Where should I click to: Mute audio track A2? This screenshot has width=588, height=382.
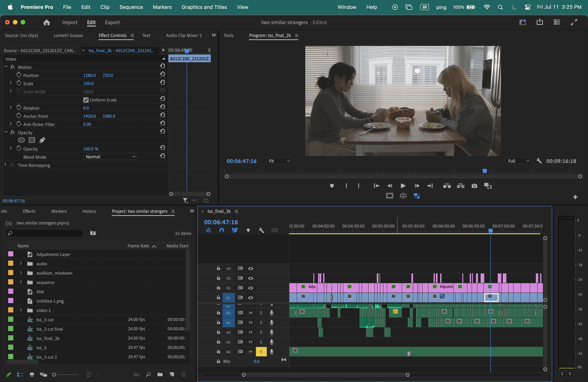coord(250,313)
